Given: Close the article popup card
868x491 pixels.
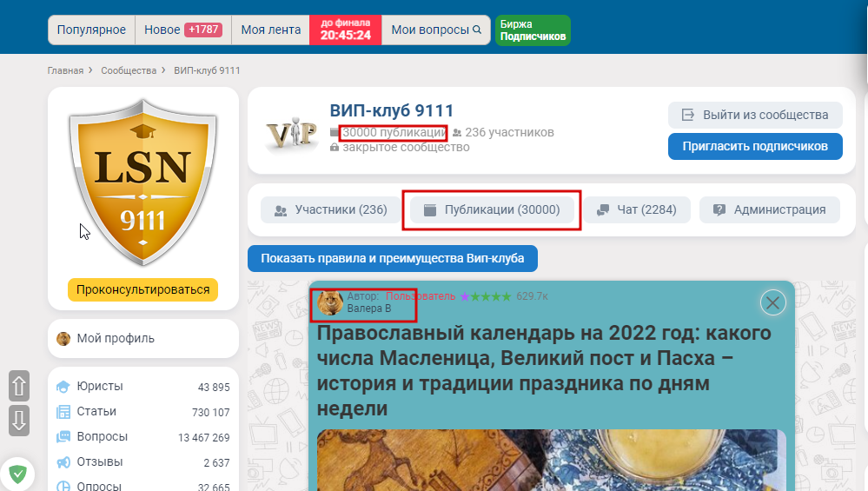Looking at the screenshot, I should coord(772,302).
